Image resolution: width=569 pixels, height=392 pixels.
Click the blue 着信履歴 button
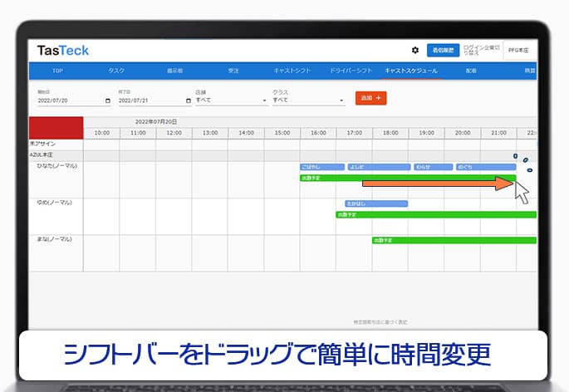[x=443, y=51]
